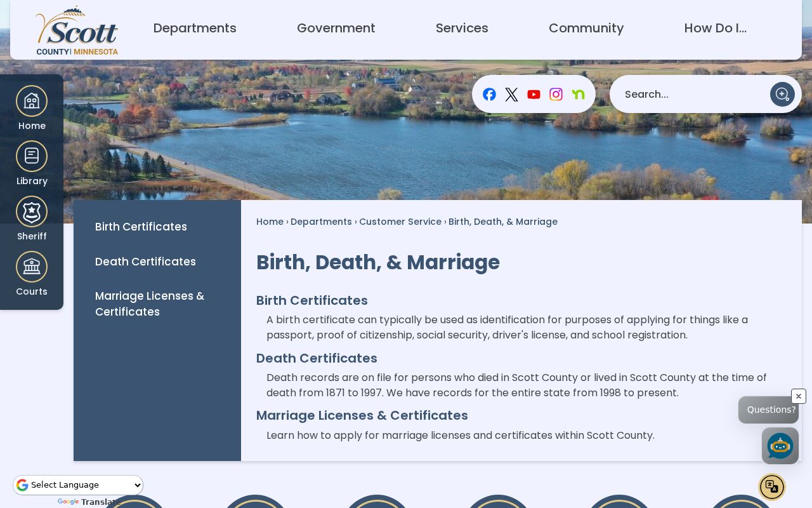The height and width of the screenshot is (508, 812).
Task: Open the Instagram social icon
Action: click(x=556, y=95)
